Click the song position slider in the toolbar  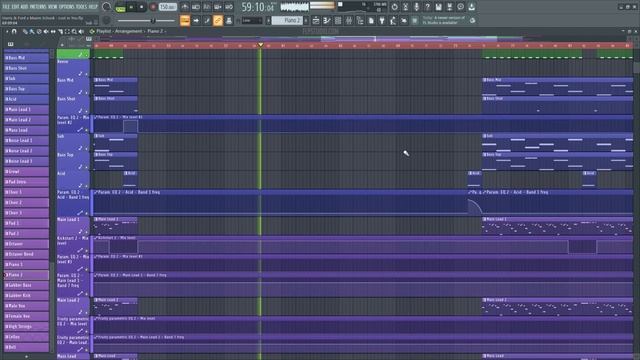click(147, 20)
